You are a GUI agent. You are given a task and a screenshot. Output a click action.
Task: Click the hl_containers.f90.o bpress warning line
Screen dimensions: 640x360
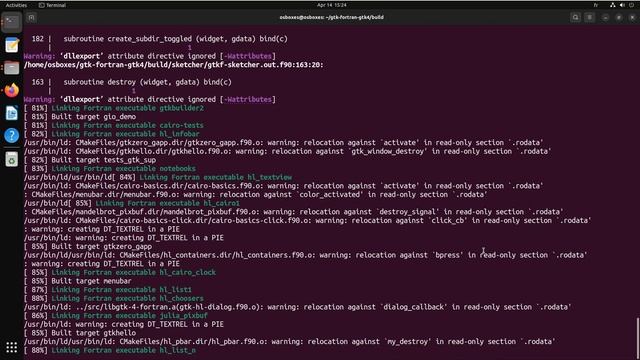(305, 255)
